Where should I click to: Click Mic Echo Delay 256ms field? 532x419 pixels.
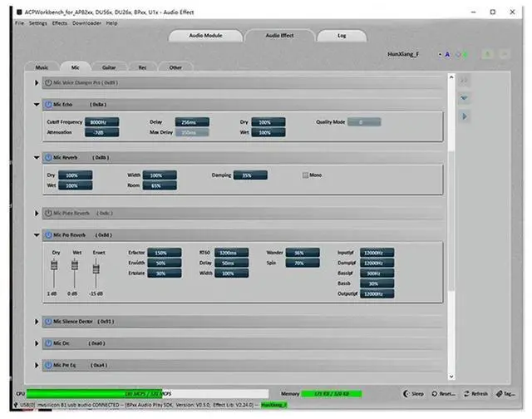(x=192, y=122)
